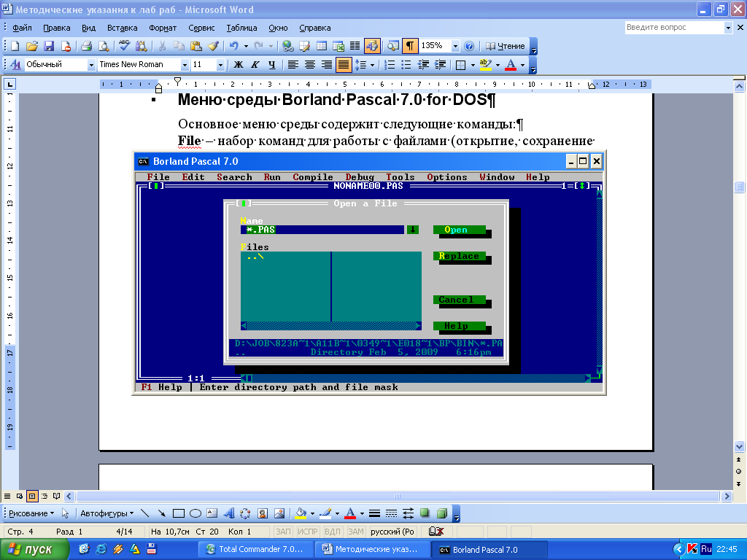The height and width of the screenshot is (560, 747).
Task: Expand borders dropdown arrow
Action: point(473,65)
